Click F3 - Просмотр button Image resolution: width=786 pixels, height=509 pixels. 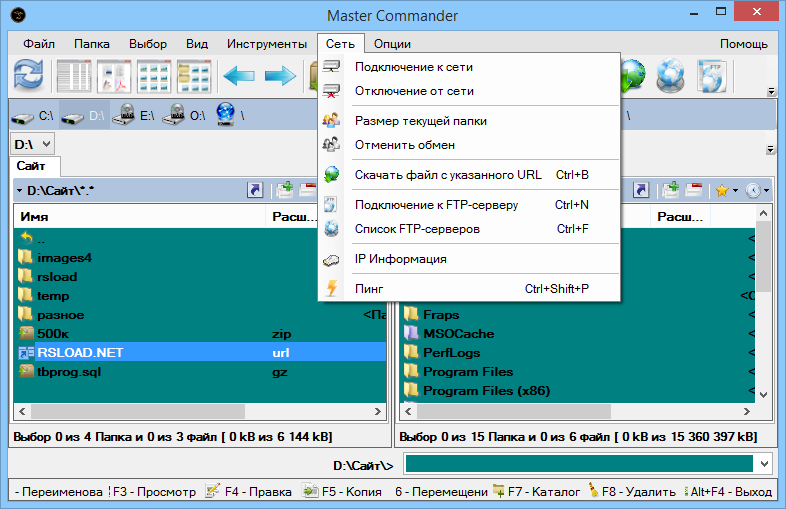[x=152, y=492]
